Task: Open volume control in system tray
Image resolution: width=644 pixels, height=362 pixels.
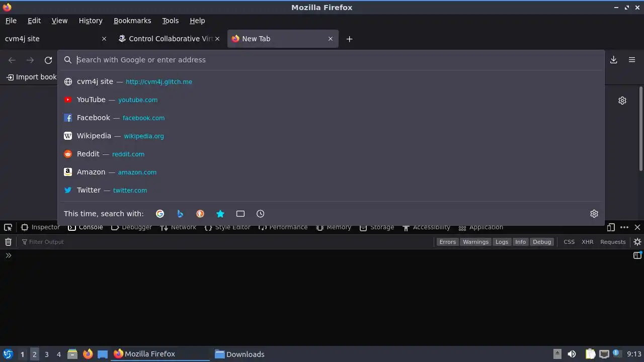Action: coord(572,354)
